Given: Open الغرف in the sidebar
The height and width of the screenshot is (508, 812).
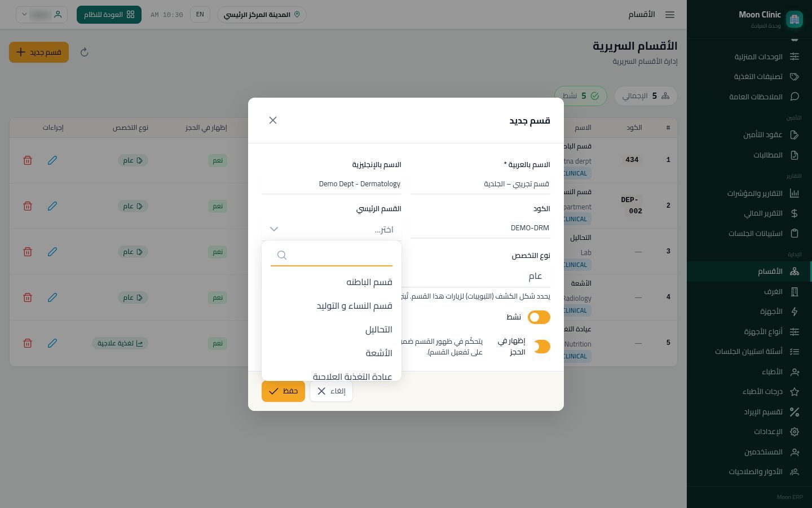Looking at the screenshot, I should pyautogui.click(x=749, y=292).
